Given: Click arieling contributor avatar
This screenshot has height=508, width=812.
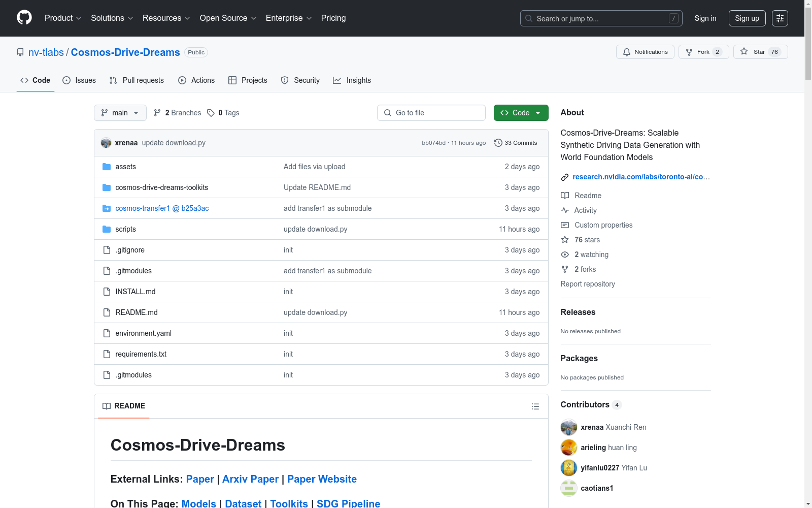Looking at the screenshot, I should coord(569,448).
